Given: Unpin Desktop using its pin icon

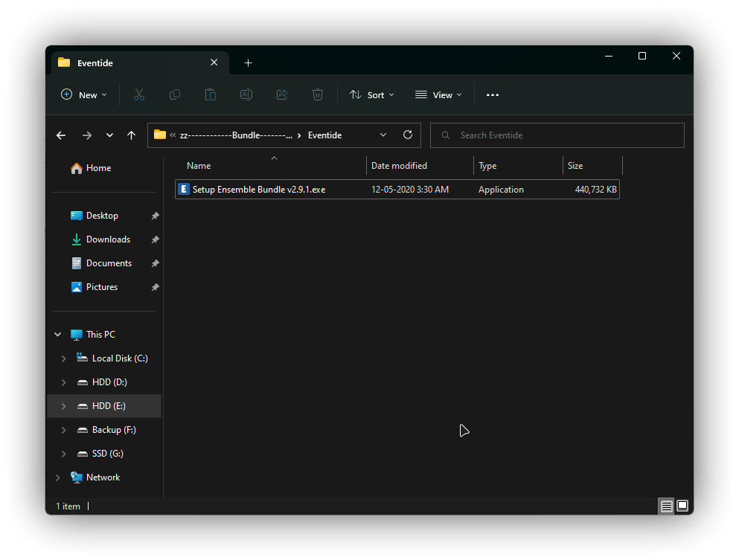Looking at the screenshot, I should click(155, 216).
